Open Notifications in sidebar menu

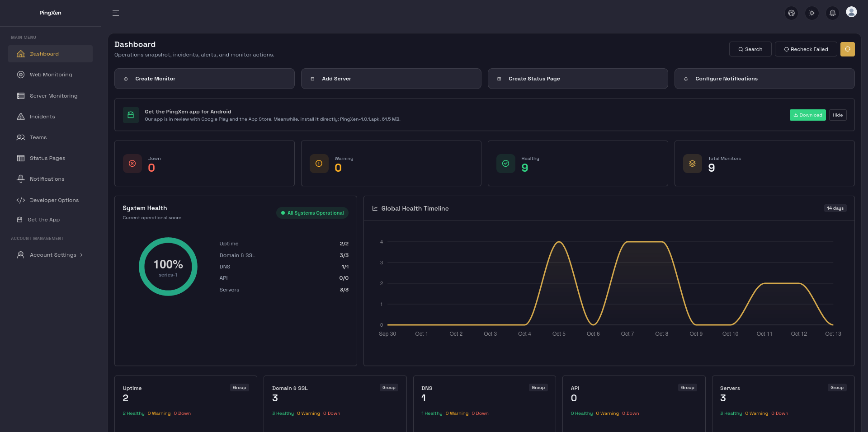50,179
